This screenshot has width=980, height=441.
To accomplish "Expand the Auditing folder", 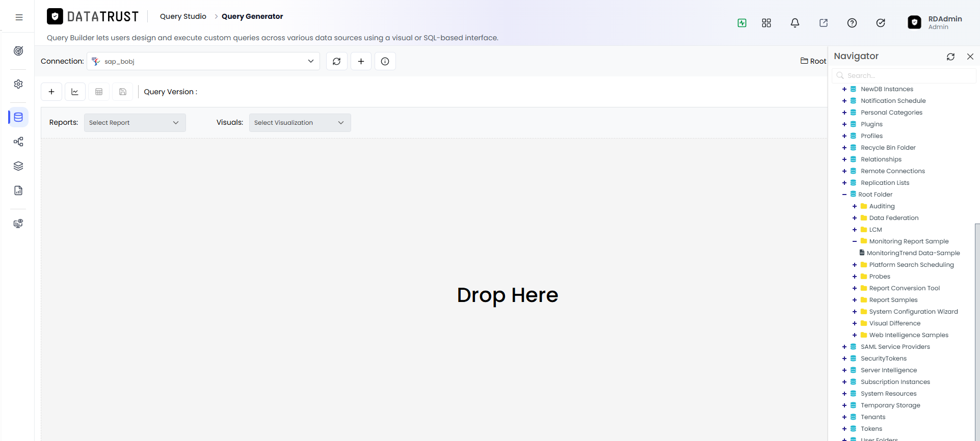I will pos(855,206).
